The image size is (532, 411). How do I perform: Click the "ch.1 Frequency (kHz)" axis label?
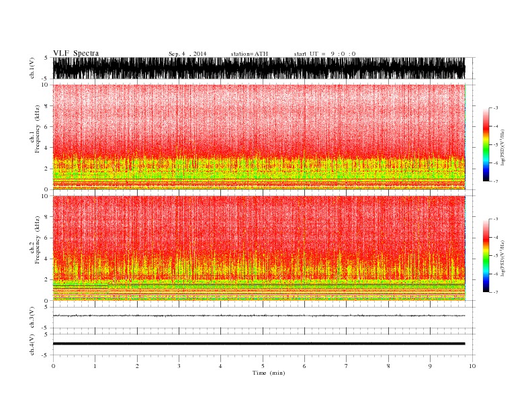[35, 129]
